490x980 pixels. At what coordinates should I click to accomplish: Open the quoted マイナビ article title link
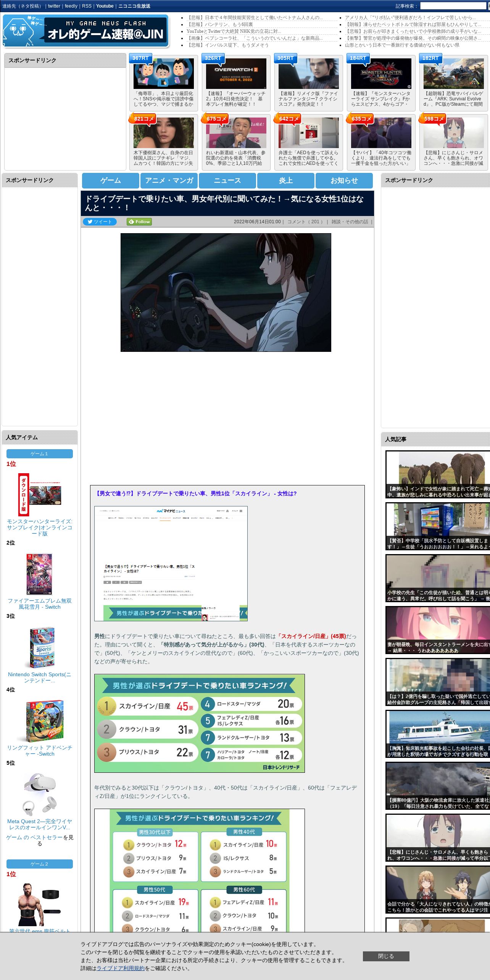pyautogui.click(x=196, y=493)
